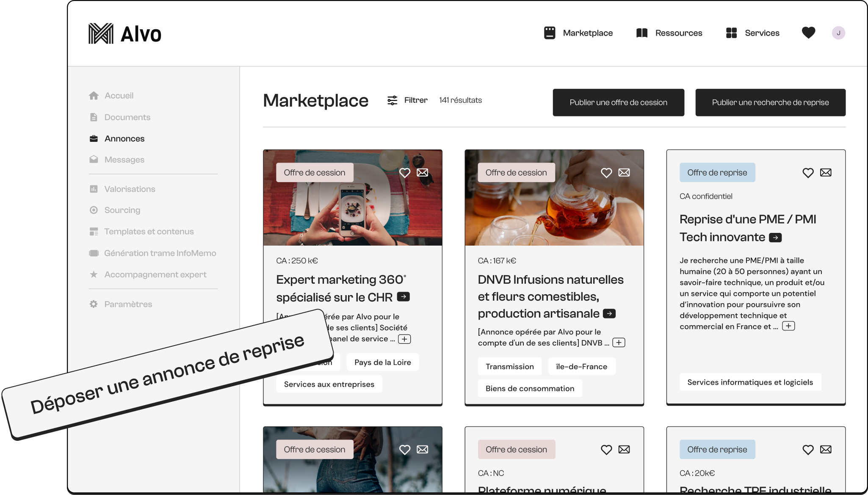Click the Accueil home icon in sidebar
The image size is (868, 495).
tap(94, 96)
